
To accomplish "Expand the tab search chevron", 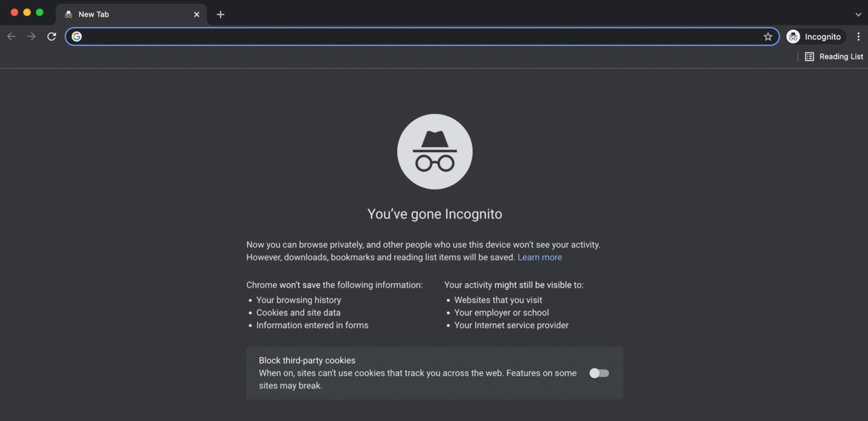I will point(858,14).
